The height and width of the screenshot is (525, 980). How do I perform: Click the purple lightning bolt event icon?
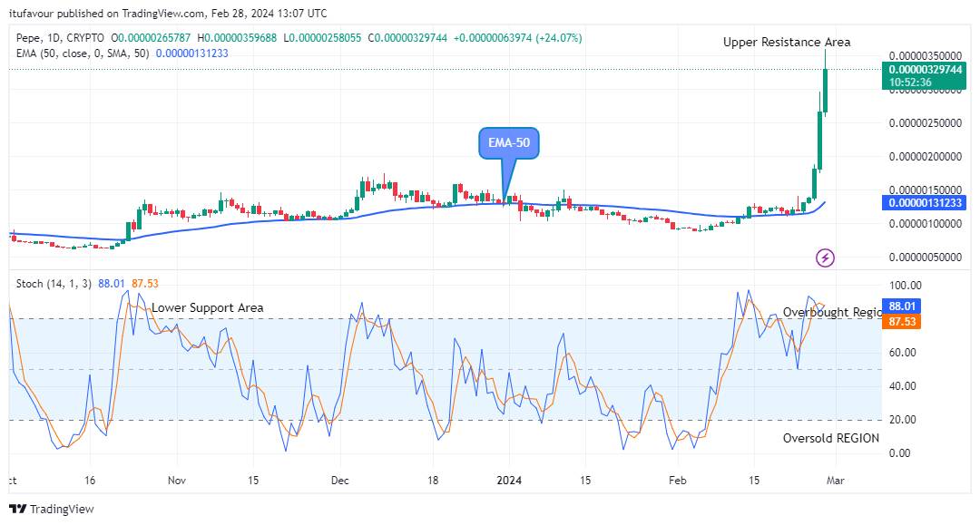click(825, 258)
